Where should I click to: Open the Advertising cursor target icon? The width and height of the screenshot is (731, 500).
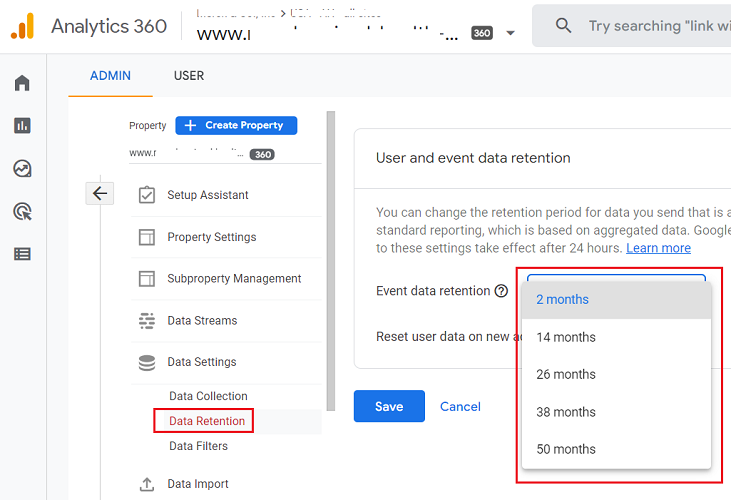click(22, 211)
